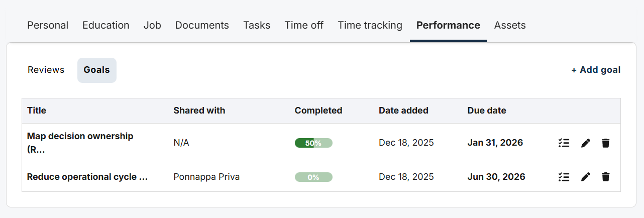Click the 50% completed progress bar

tap(313, 143)
